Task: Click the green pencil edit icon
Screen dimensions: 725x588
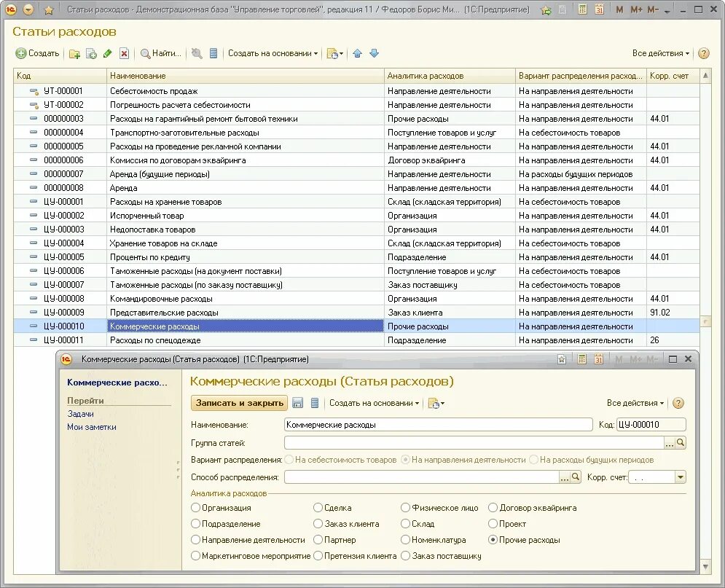Action: pyautogui.click(x=107, y=54)
